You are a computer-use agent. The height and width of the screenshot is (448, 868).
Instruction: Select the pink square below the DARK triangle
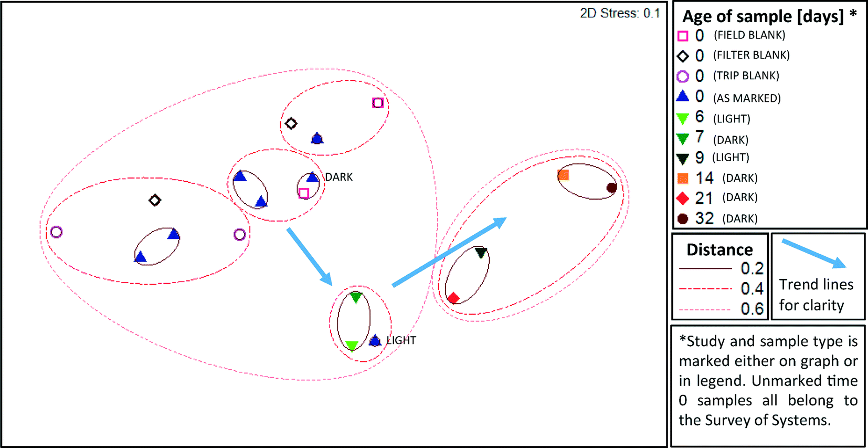[x=304, y=193]
